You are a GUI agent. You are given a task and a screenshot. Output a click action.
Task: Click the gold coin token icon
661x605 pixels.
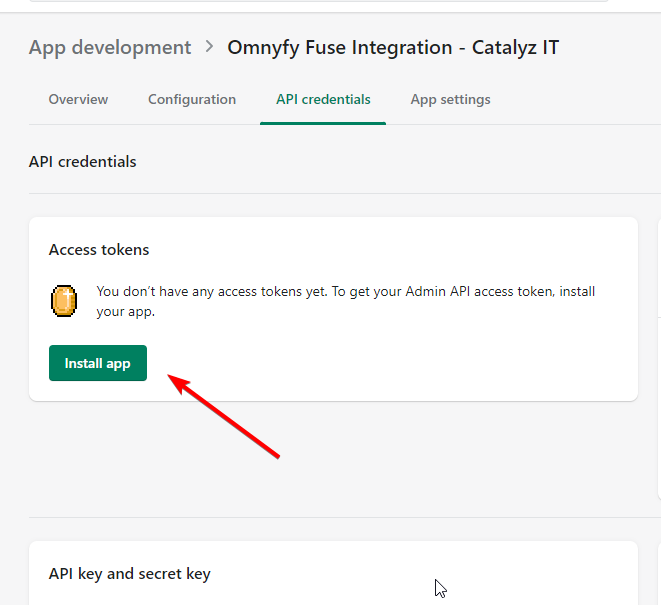click(64, 301)
